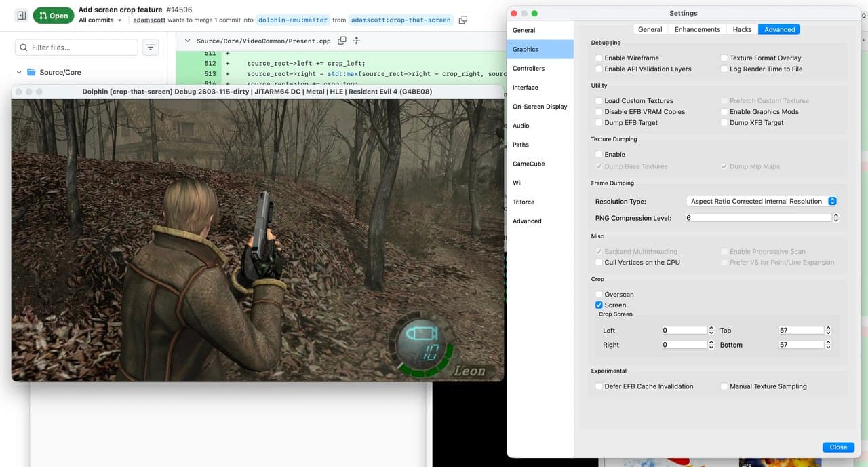Open the dolphin-emu:master branch link
Screen dimensions: 868x467
(x=293, y=20)
